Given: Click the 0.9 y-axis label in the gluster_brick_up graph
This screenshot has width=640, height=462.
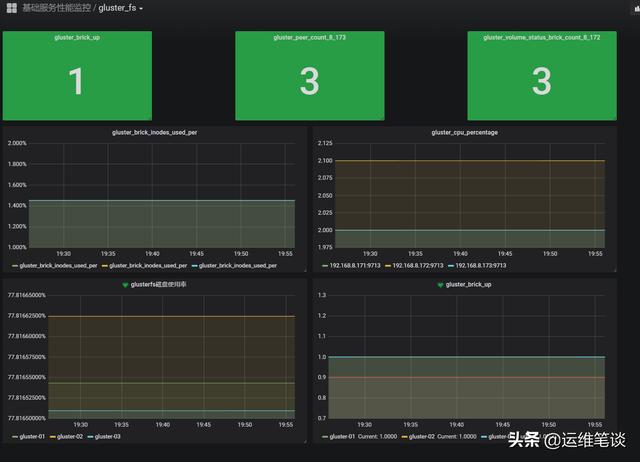Looking at the screenshot, I should 322,378.
